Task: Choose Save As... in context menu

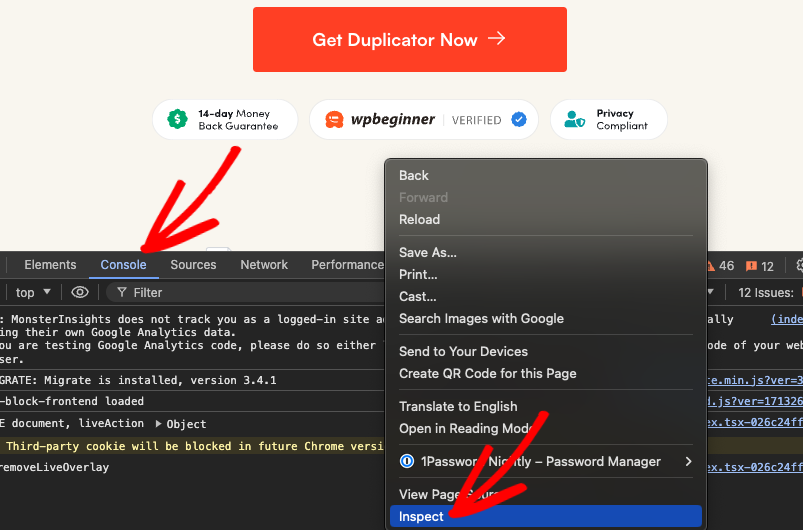Action: (x=546, y=252)
